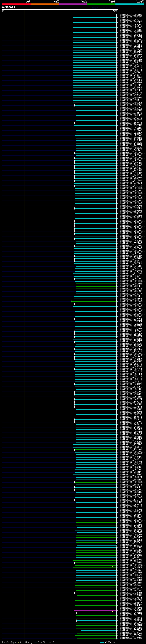This screenshot has width=146, height=644.
Task: Select hit label UniRef100_Q25691
Action: click(131, 560)
